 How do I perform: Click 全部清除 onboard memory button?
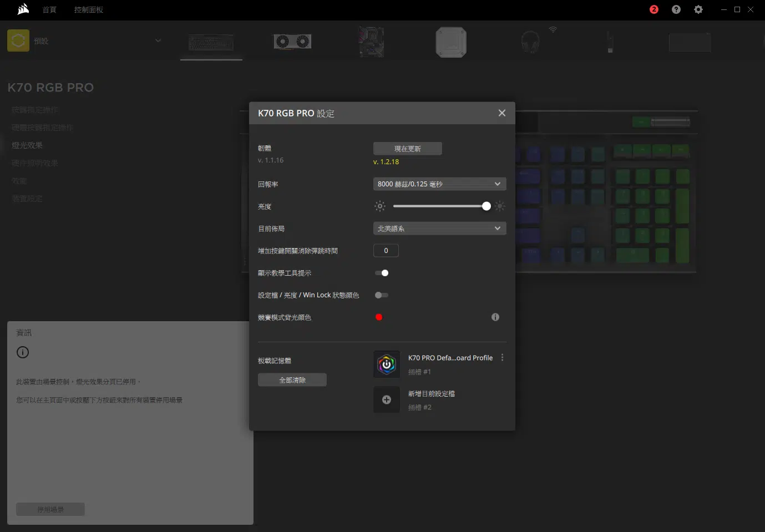[x=292, y=380]
